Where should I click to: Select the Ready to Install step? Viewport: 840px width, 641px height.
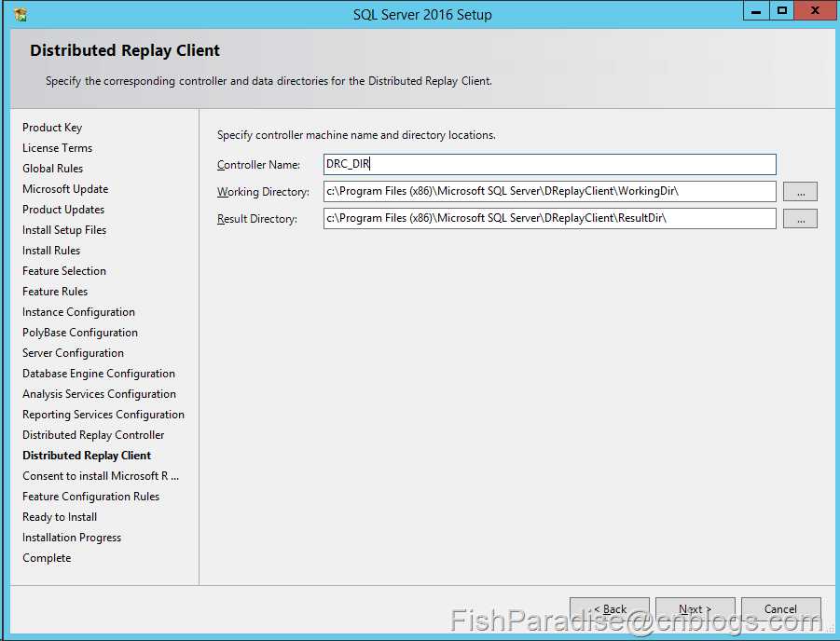pos(60,517)
